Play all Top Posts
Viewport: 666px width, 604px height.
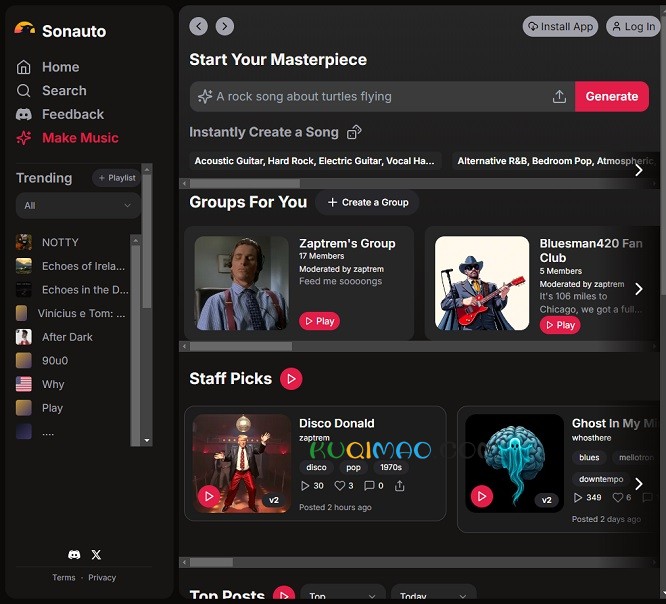[284, 595]
